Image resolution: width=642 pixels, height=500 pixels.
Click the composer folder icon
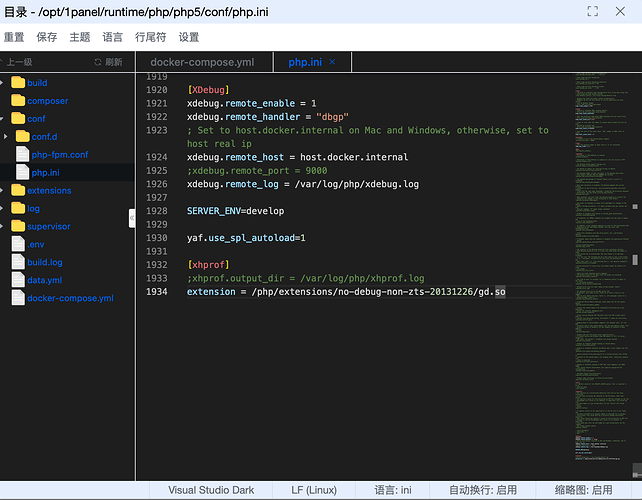[18, 100]
